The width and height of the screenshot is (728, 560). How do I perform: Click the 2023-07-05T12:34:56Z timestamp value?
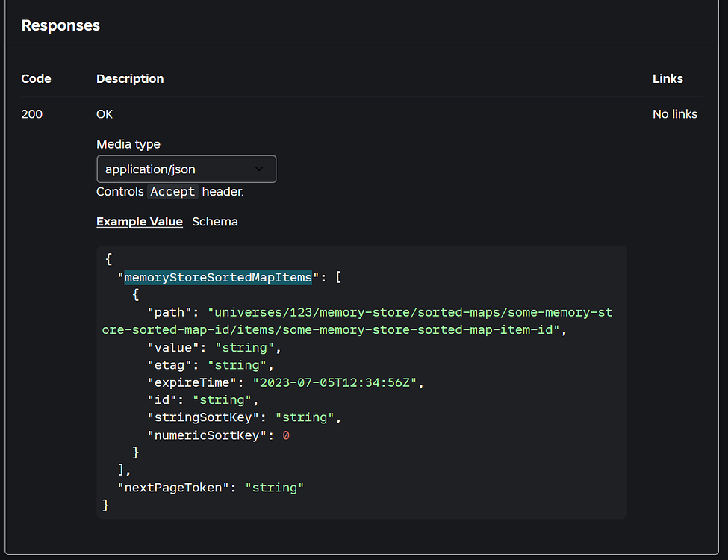[x=335, y=382]
